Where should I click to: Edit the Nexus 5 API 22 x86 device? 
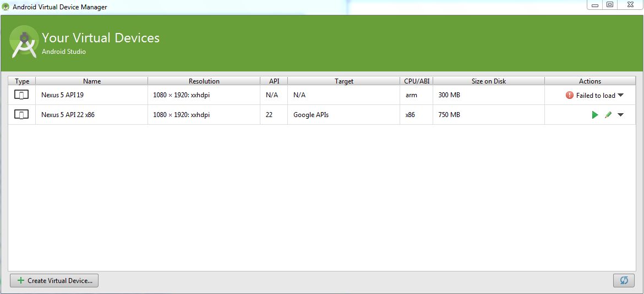608,115
